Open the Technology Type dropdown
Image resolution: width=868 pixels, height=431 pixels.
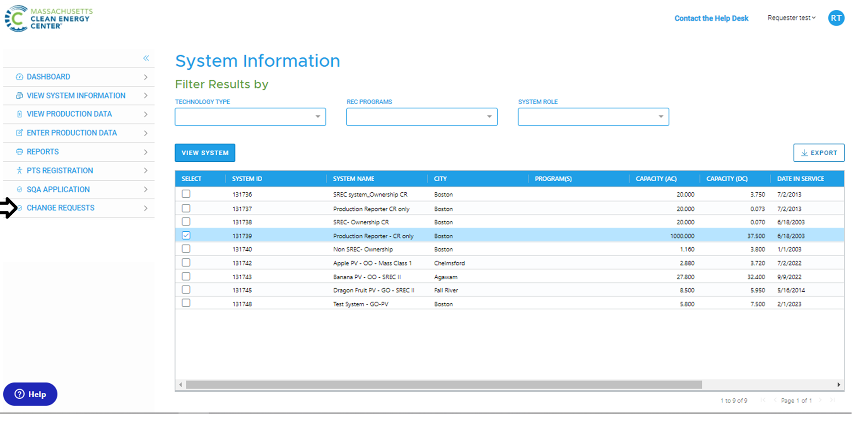point(250,117)
